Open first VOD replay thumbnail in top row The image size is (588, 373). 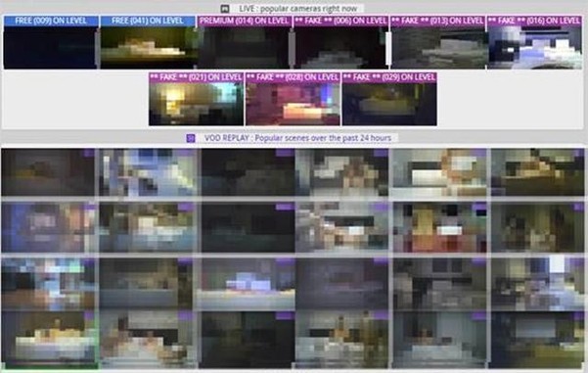tap(48, 172)
